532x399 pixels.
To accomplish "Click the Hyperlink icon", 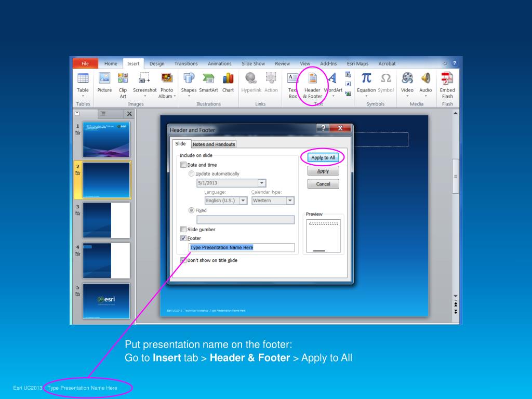I will point(251,79).
